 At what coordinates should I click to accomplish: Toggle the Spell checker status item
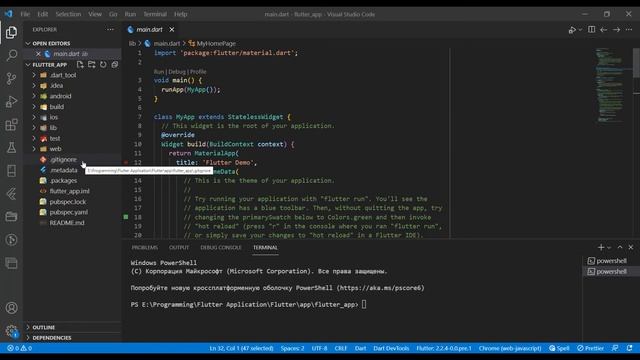pos(559,348)
